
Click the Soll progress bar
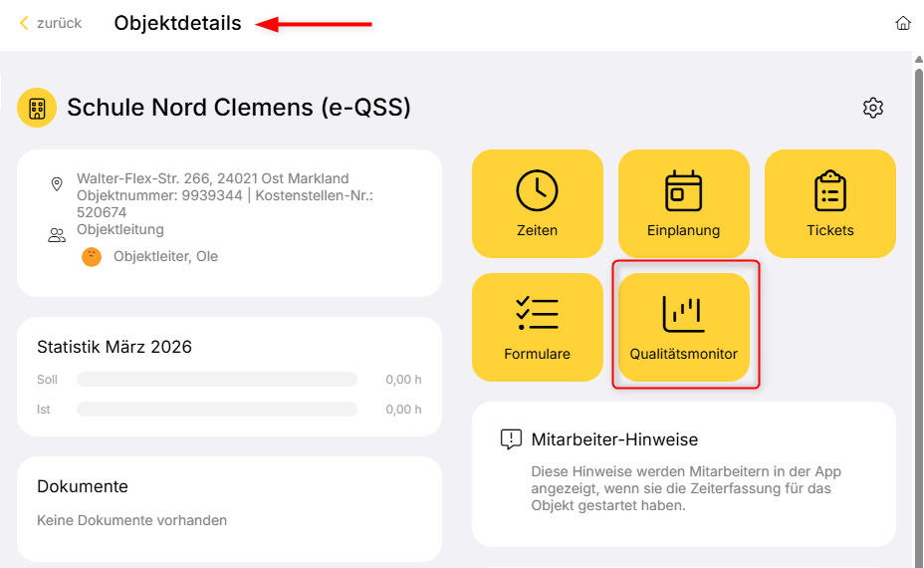(216, 380)
